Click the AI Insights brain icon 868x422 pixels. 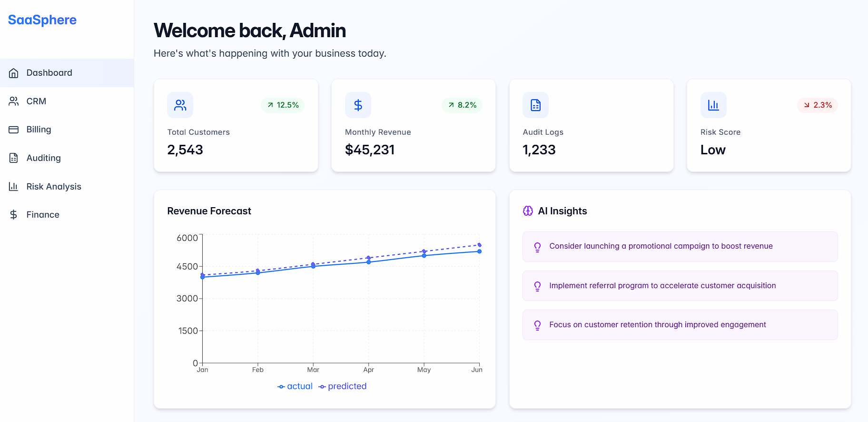[528, 211]
